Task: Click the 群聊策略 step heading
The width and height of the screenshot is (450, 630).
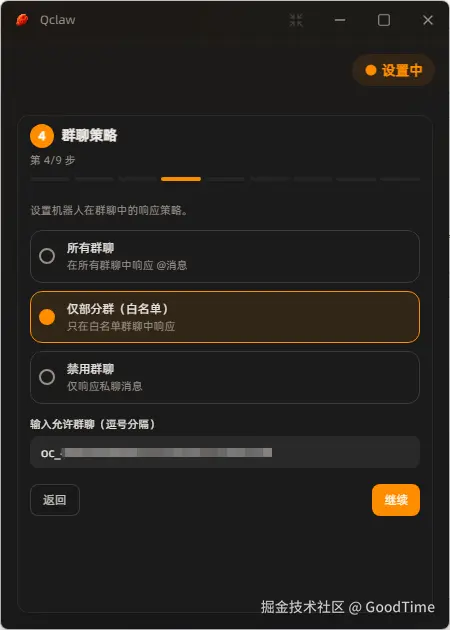Action: tap(89, 135)
